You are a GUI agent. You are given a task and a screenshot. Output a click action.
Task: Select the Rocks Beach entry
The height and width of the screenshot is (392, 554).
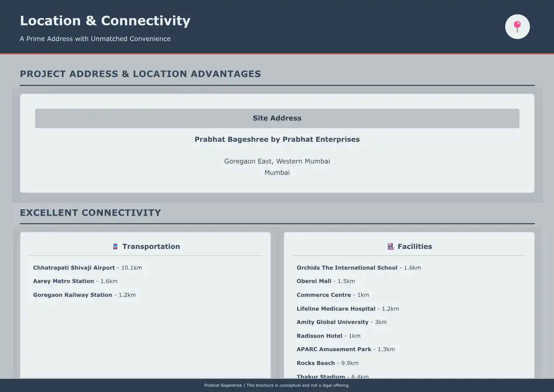coord(327,363)
